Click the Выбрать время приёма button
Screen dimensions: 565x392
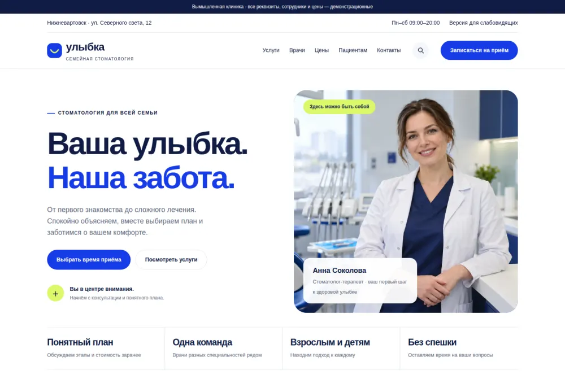pyautogui.click(x=89, y=260)
